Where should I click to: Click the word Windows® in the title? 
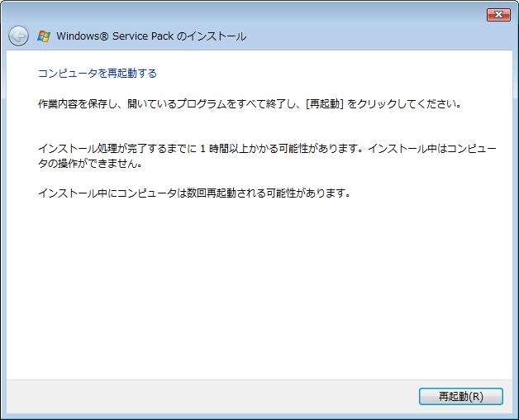pyautogui.click(x=83, y=36)
